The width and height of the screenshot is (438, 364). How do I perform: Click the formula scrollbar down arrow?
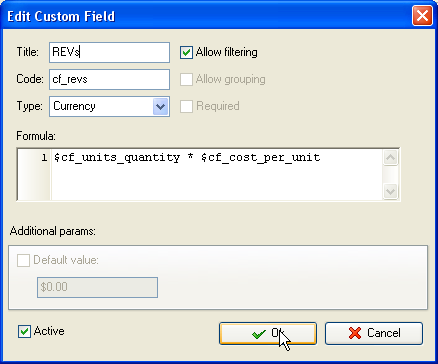point(390,191)
